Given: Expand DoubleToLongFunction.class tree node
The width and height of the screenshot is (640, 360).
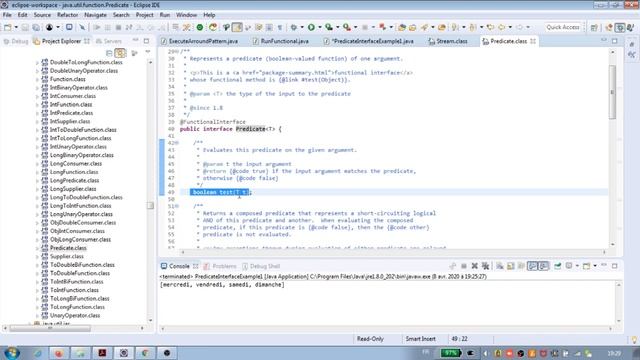Looking at the screenshot, I should pos(37,62).
